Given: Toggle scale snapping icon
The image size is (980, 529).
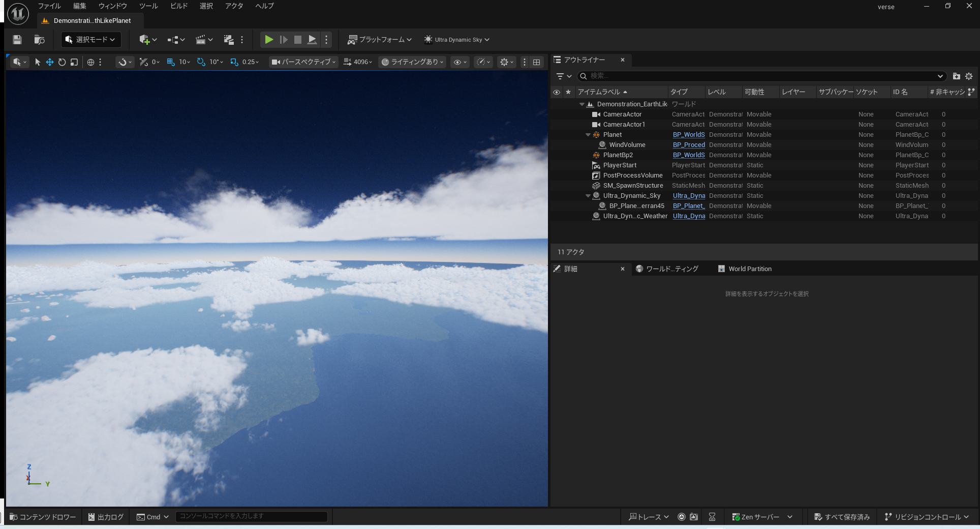Looking at the screenshot, I should click(x=234, y=62).
